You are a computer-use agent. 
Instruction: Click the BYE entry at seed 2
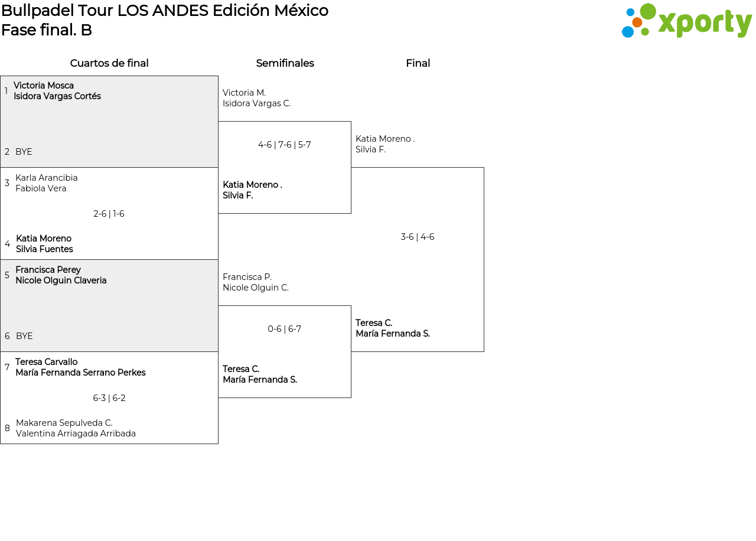pyautogui.click(x=24, y=152)
